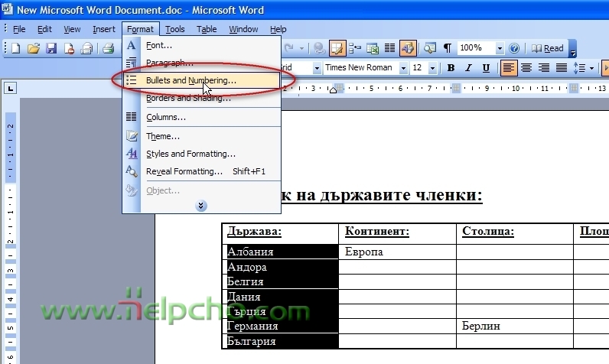Click Paragraph icon in Format menu
609x364 pixels.
click(x=132, y=63)
